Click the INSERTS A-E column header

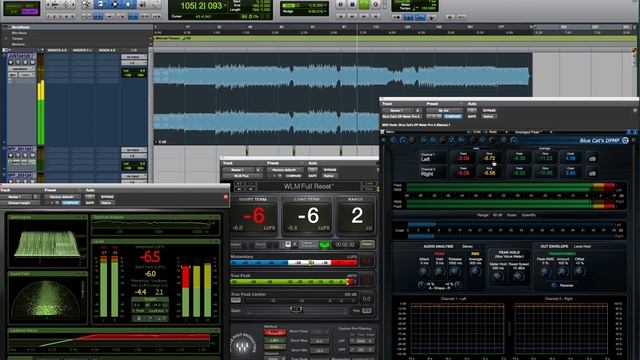(x=57, y=50)
